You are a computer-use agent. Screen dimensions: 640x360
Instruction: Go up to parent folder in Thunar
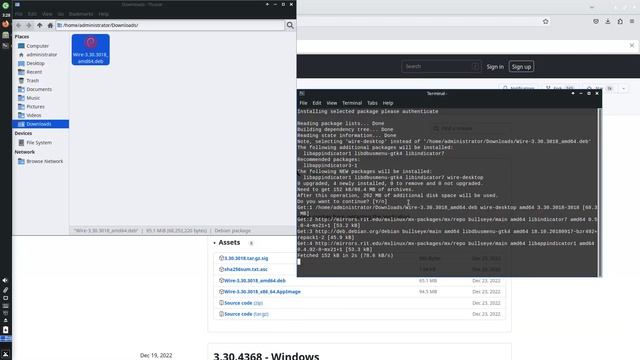40,25
